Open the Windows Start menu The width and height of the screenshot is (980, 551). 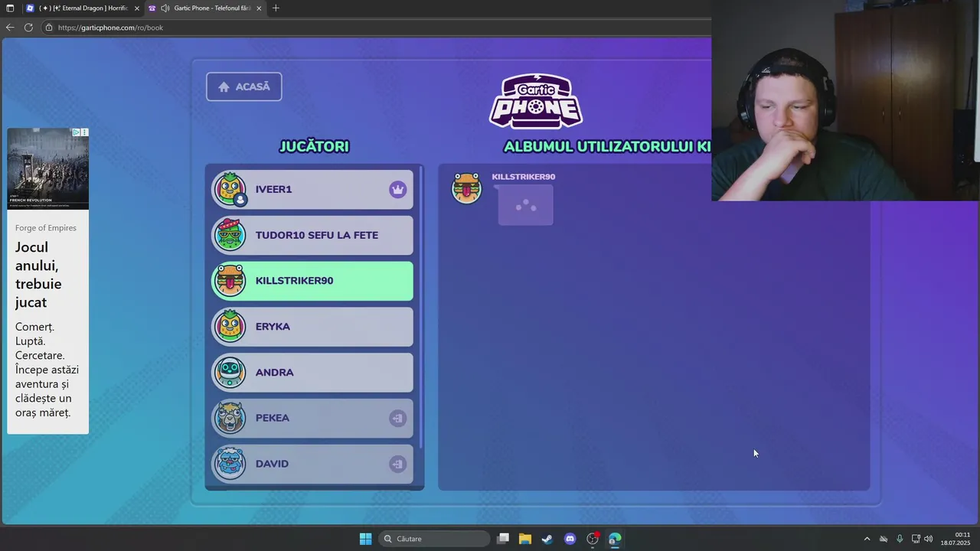point(365,539)
